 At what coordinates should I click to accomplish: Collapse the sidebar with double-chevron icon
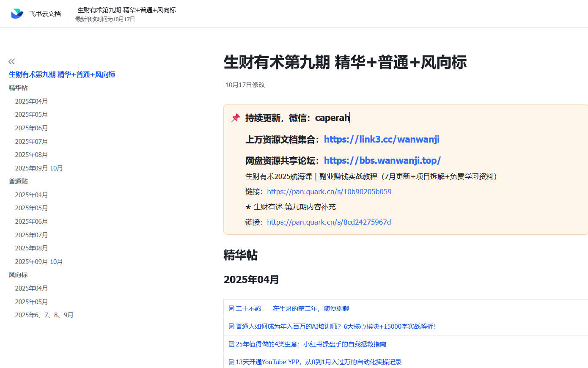click(12, 61)
